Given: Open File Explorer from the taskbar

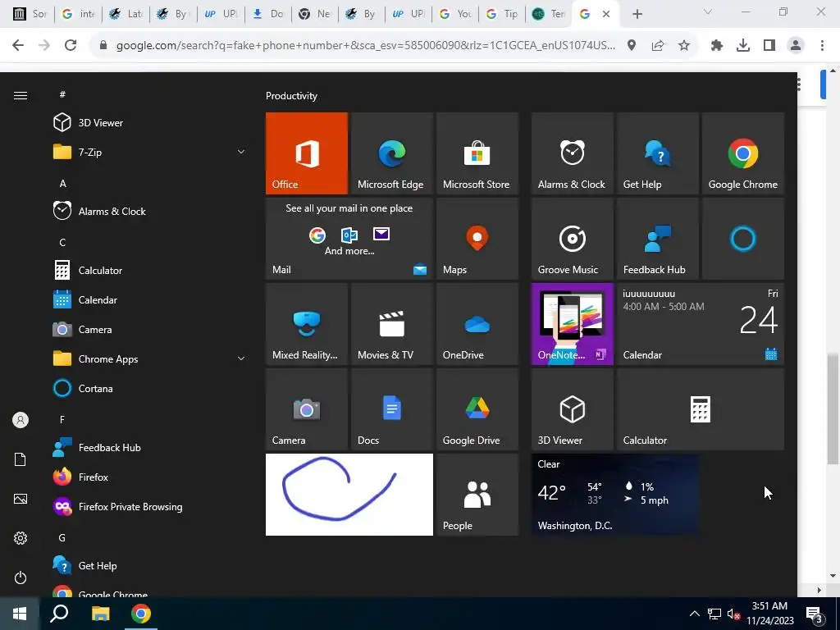Looking at the screenshot, I should coord(100,614).
